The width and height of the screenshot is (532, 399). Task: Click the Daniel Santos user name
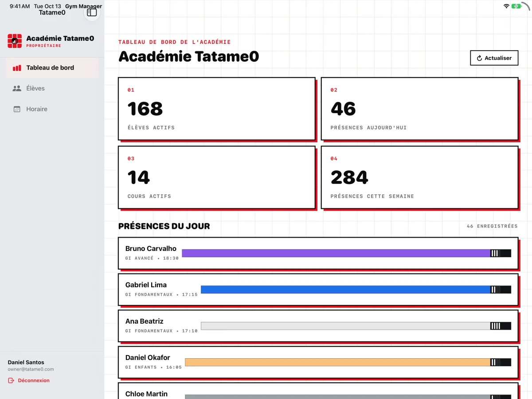coord(26,362)
